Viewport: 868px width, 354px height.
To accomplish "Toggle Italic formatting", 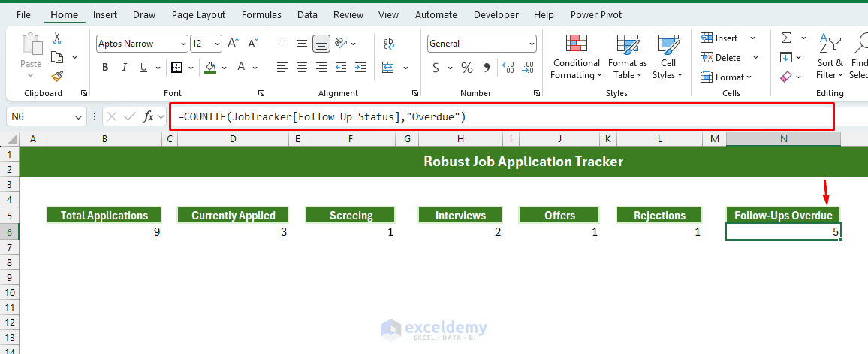I will click(x=125, y=68).
